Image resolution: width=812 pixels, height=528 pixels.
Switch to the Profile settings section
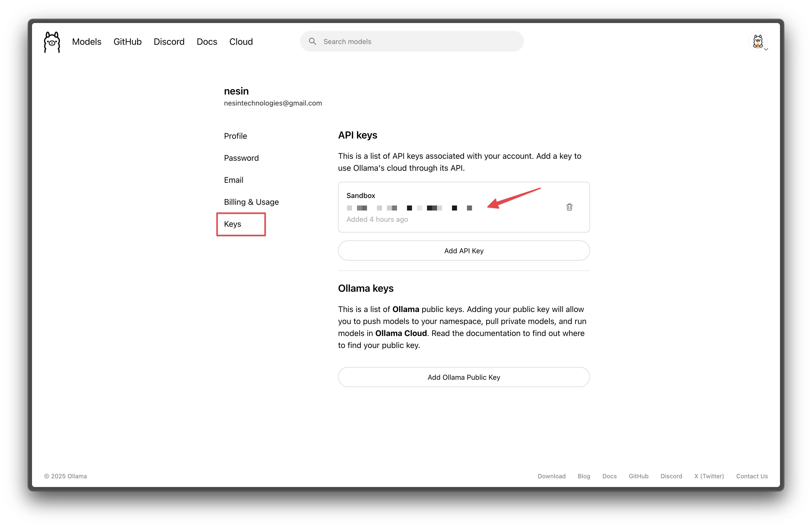[x=235, y=136]
